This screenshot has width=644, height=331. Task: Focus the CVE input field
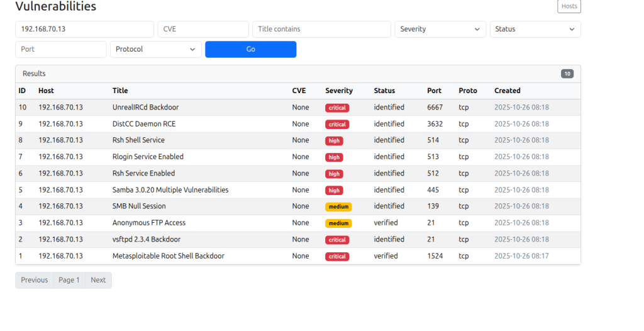[x=203, y=29]
